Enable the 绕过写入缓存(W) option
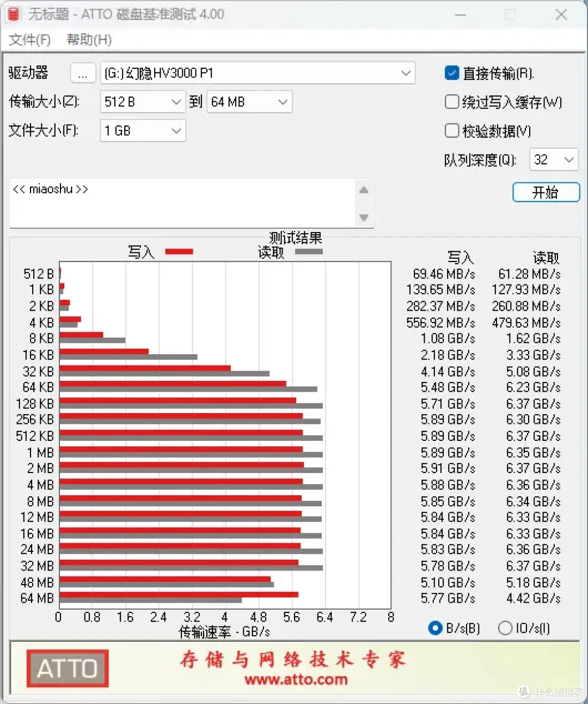This screenshot has height=704, width=588. (452, 102)
